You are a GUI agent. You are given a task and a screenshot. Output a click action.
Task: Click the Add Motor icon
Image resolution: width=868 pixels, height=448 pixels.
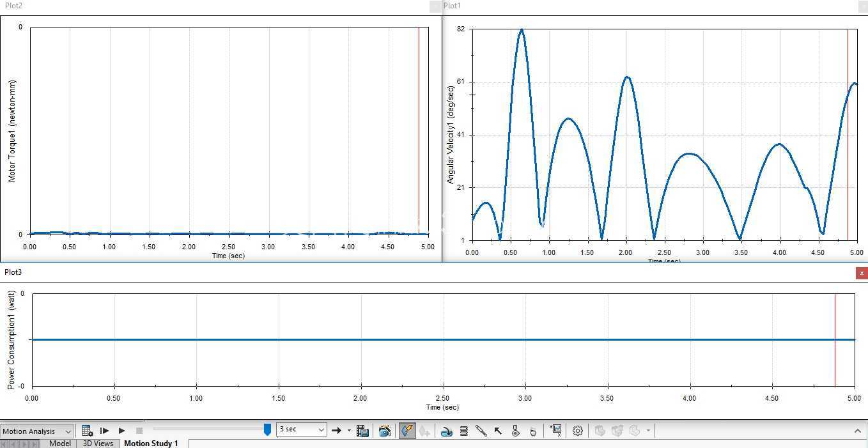447,431
